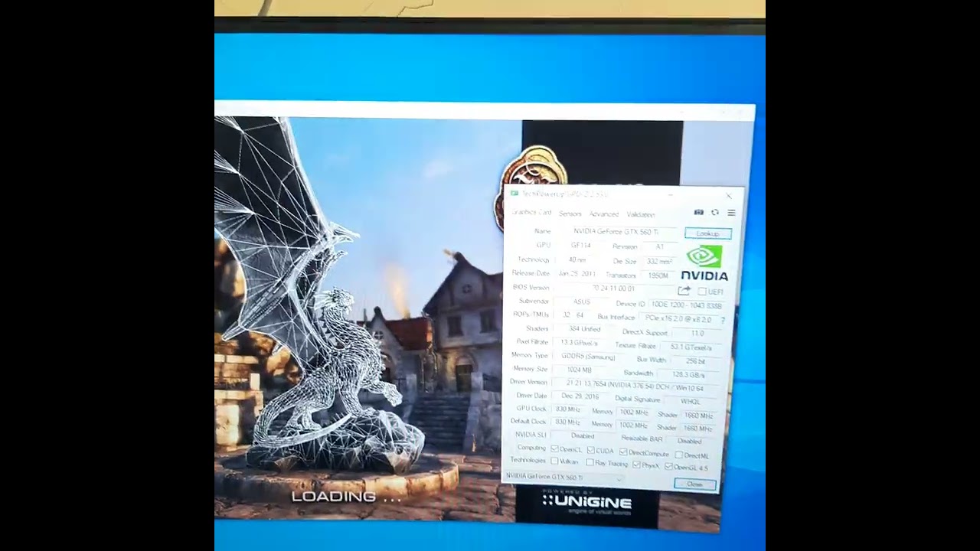980x551 pixels.
Task: Click the Default Clock row Shader value
Action: tap(698, 429)
